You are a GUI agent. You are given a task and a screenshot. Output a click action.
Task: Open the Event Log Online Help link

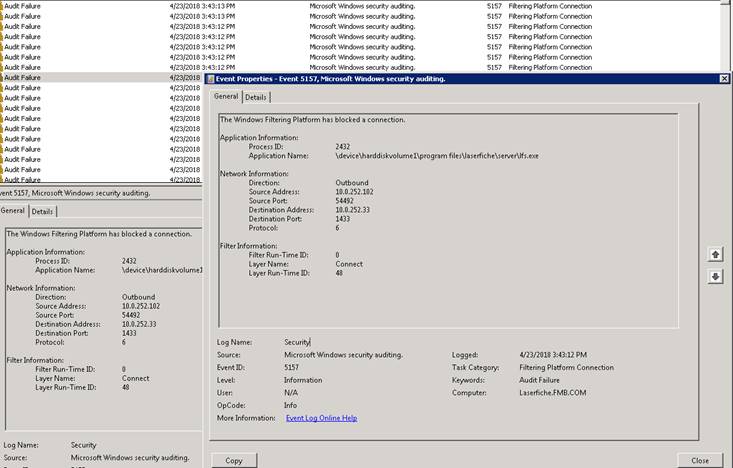(x=321, y=418)
